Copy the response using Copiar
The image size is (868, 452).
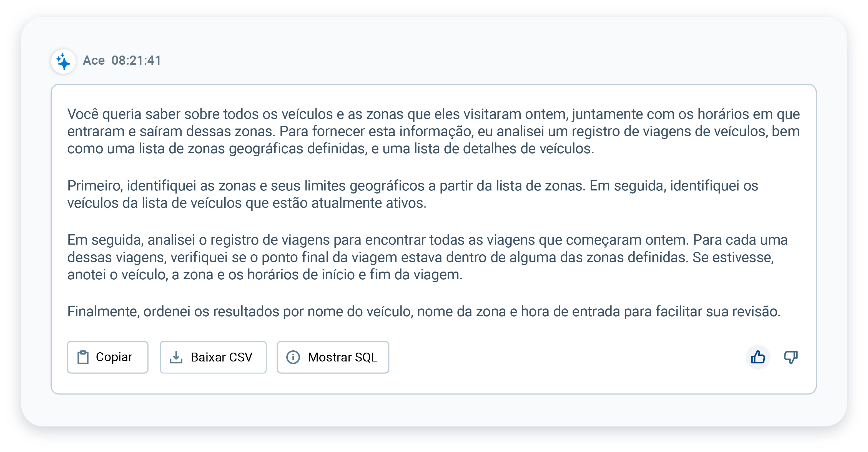tap(107, 357)
